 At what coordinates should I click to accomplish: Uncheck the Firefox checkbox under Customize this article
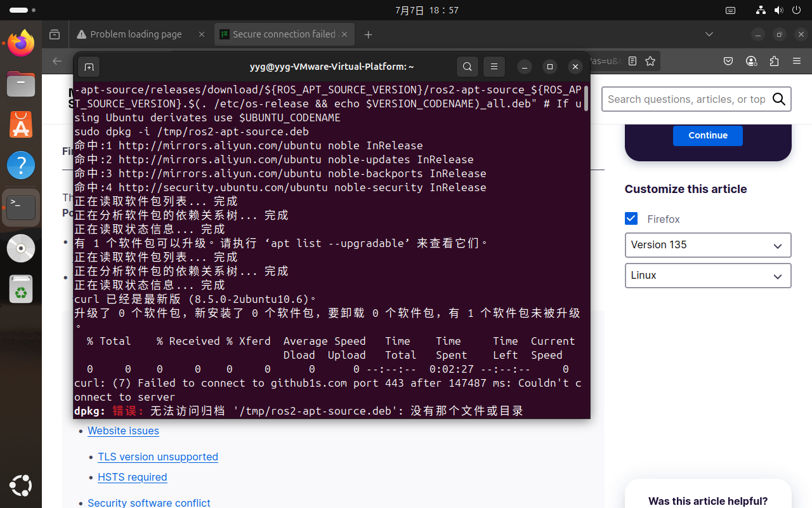point(631,218)
